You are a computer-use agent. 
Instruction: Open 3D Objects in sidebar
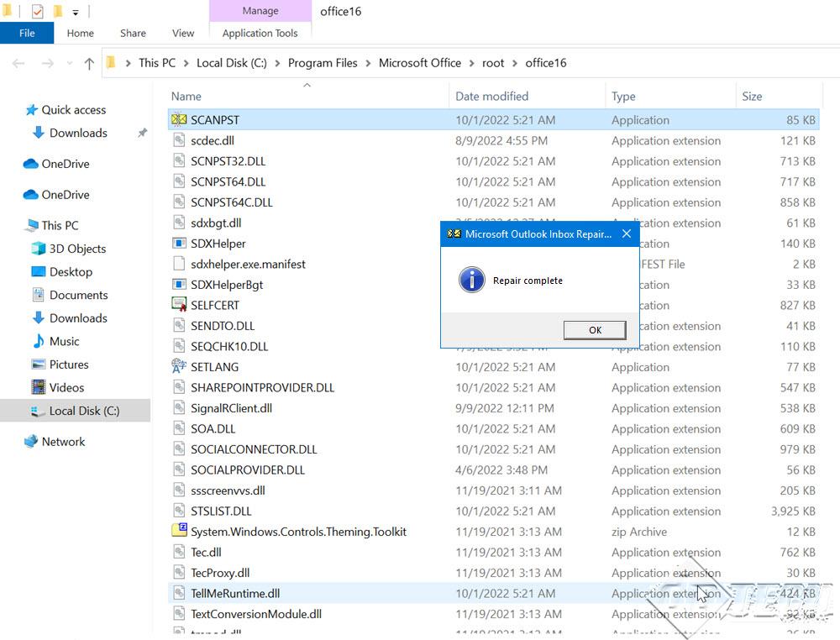click(x=77, y=249)
